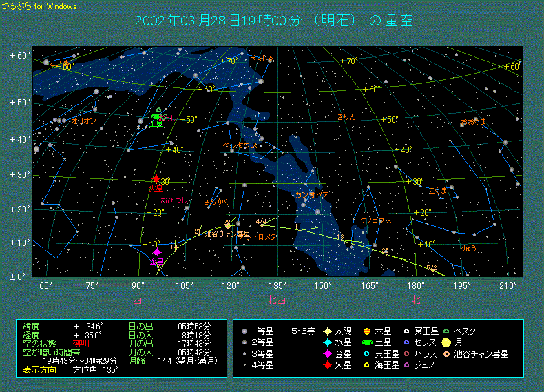Click the 表示方向 display direction label
The width and height of the screenshot is (544, 392).
pyautogui.click(x=41, y=369)
